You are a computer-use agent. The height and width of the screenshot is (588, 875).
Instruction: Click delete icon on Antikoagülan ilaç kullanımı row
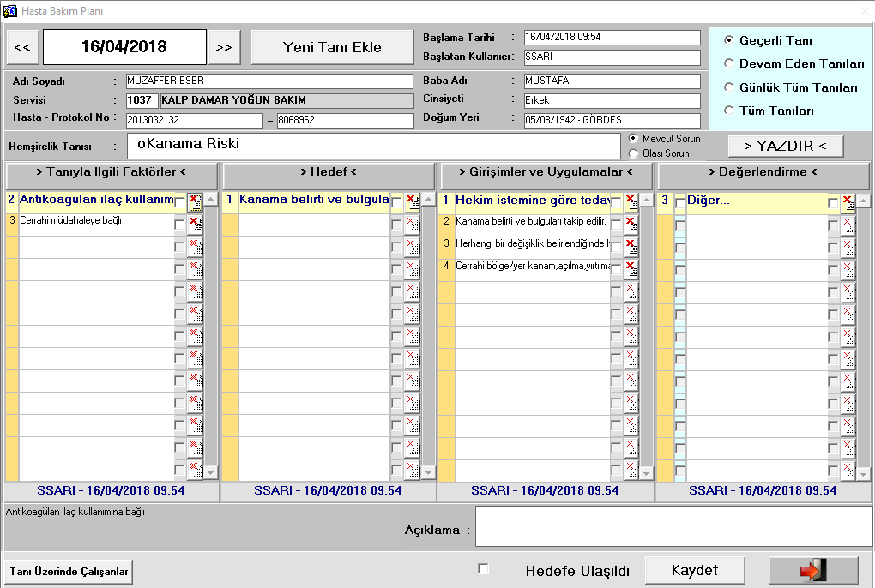point(195,202)
